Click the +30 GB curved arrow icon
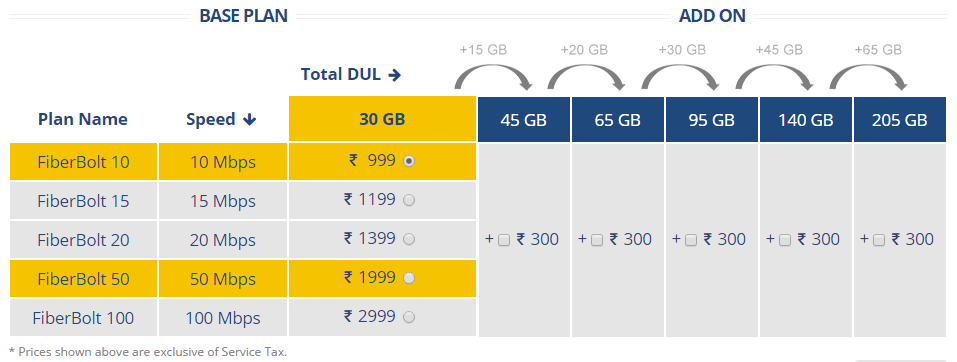 [x=681, y=78]
